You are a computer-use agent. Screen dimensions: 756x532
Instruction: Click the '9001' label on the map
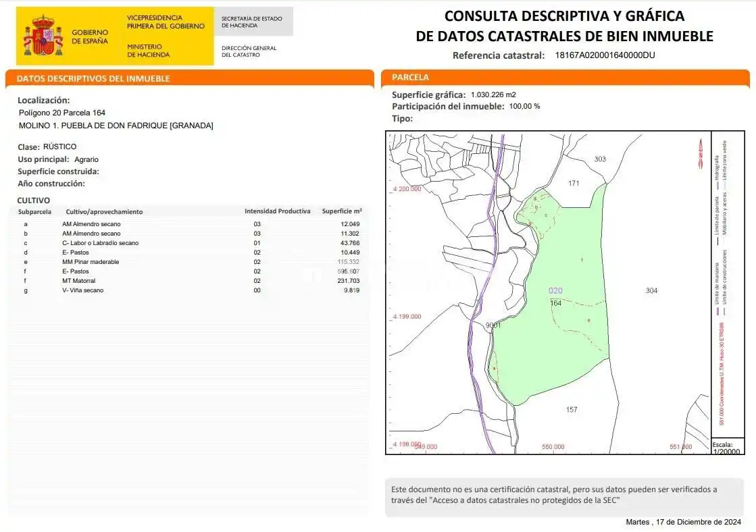tap(493, 325)
